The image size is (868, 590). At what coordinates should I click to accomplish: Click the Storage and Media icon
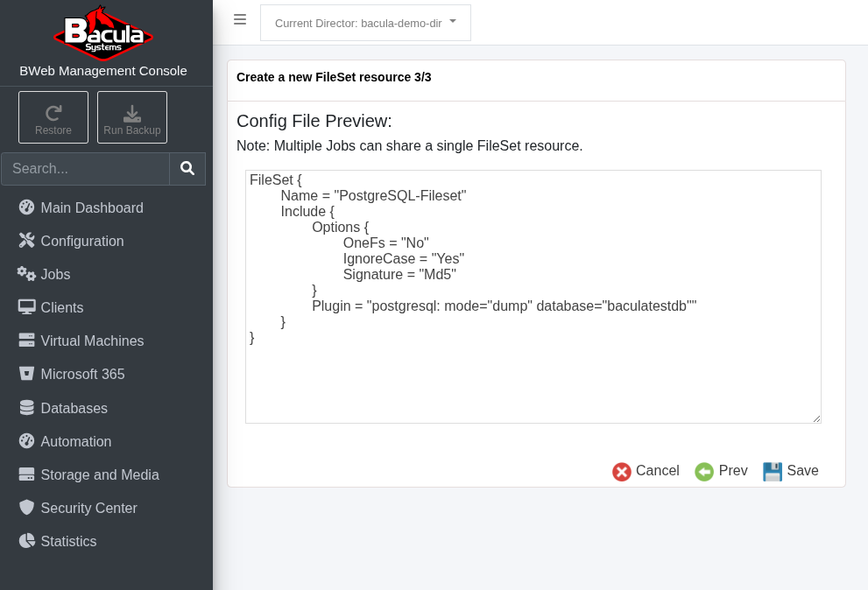pos(26,474)
